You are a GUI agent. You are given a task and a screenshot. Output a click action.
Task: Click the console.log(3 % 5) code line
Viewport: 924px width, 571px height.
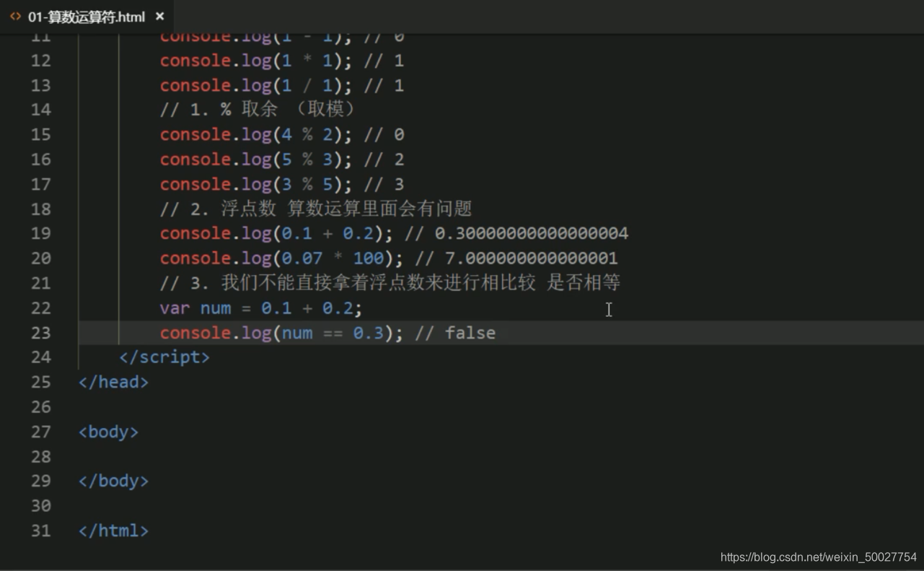[x=282, y=184]
